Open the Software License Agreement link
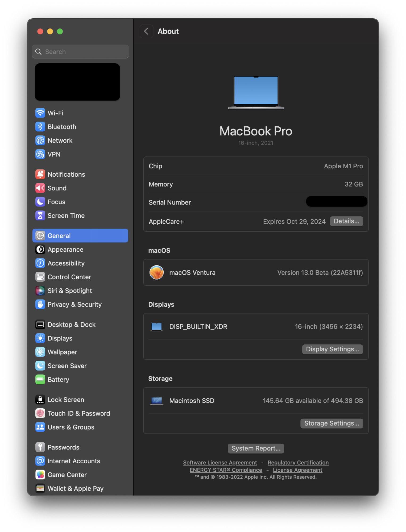The image size is (406, 532). [220, 463]
